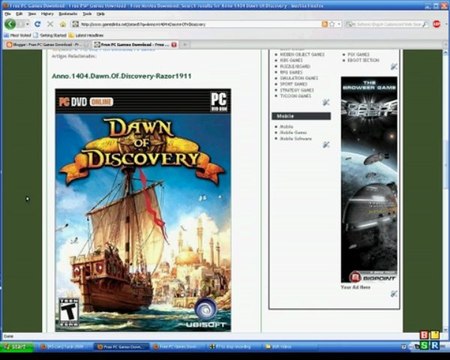
Task: Close the Free PC Games Download tab
Action: tap(174, 44)
